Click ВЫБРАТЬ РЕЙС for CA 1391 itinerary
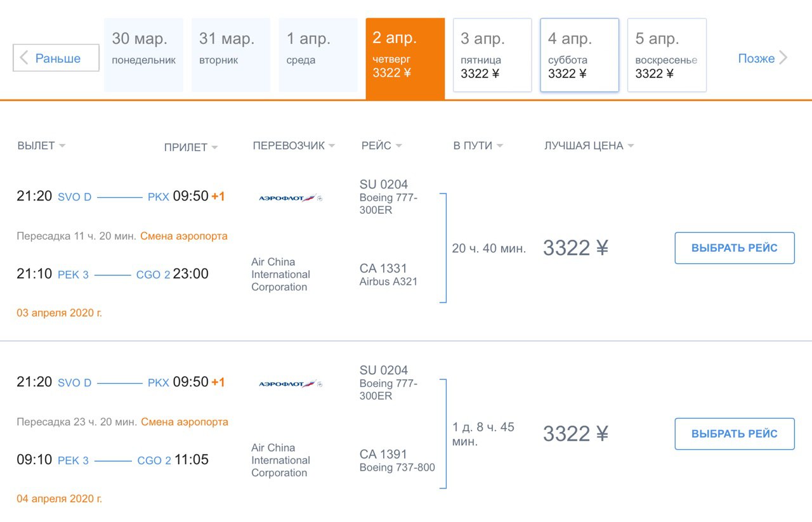The height and width of the screenshot is (522, 812). tap(735, 434)
